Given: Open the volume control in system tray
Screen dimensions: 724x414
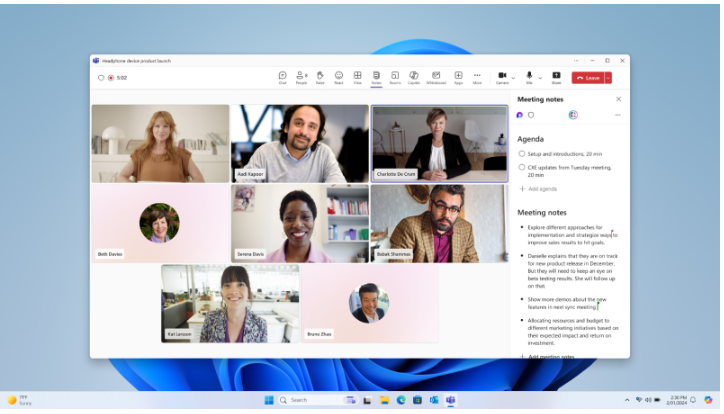Looking at the screenshot, I should 648,400.
